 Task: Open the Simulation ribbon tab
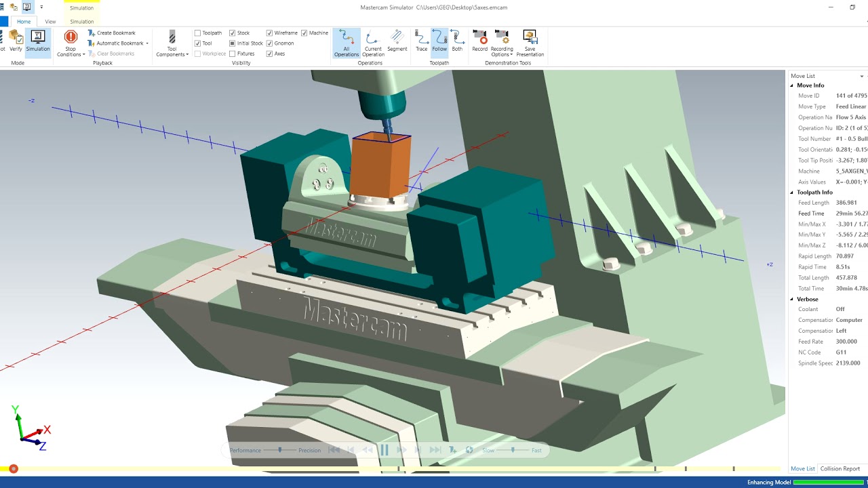pyautogui.click(x=82, y=22)
